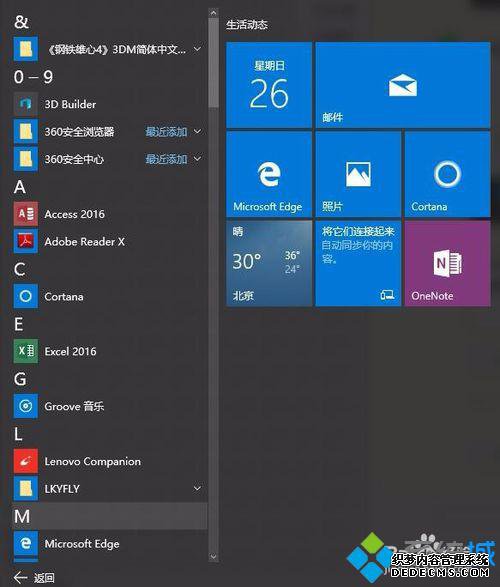This screenshot has width=500, height=587.
Task: Click the E letter section header
Action: point(19,324)
